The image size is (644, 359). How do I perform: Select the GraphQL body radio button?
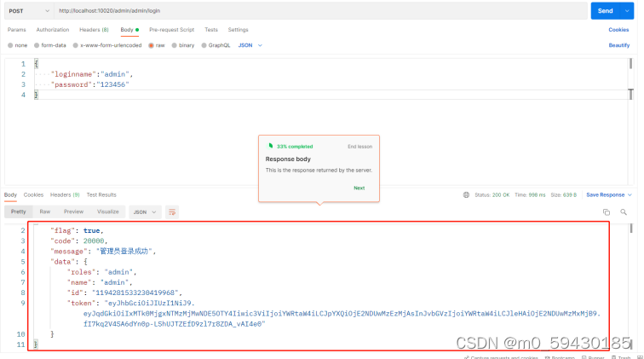coord(204,46)
